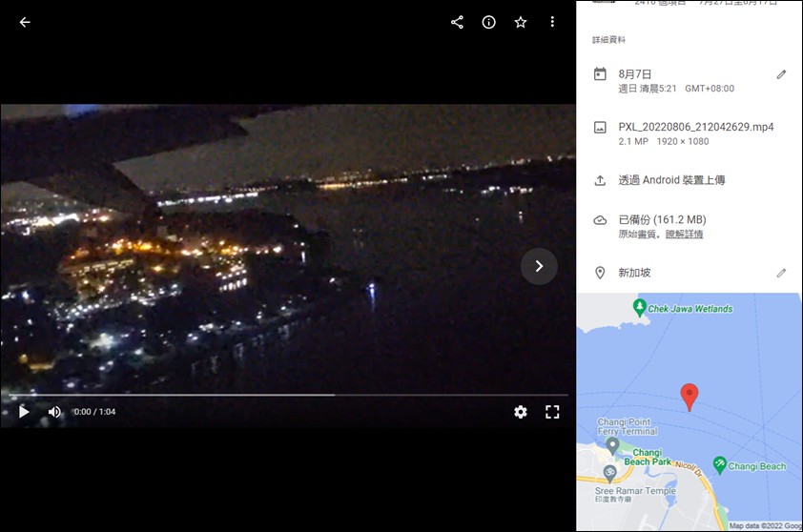The height and width of the screenshot is (532, 803).
Task: Play the video
Action: click(x=24, y=412)
